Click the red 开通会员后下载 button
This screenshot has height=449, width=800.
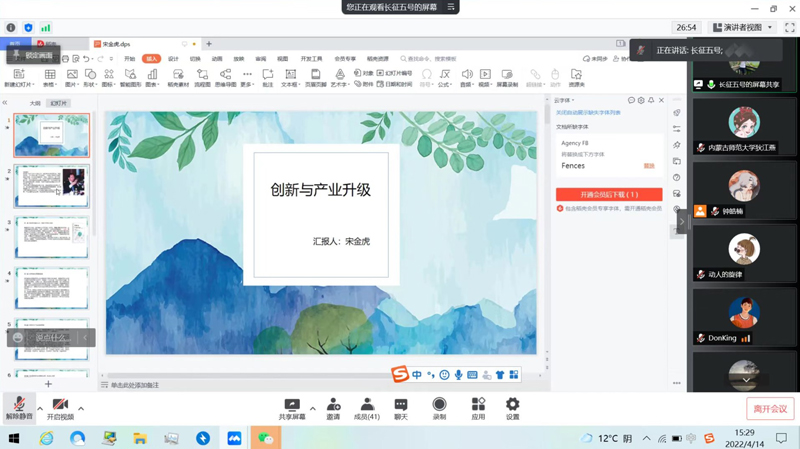608,195
